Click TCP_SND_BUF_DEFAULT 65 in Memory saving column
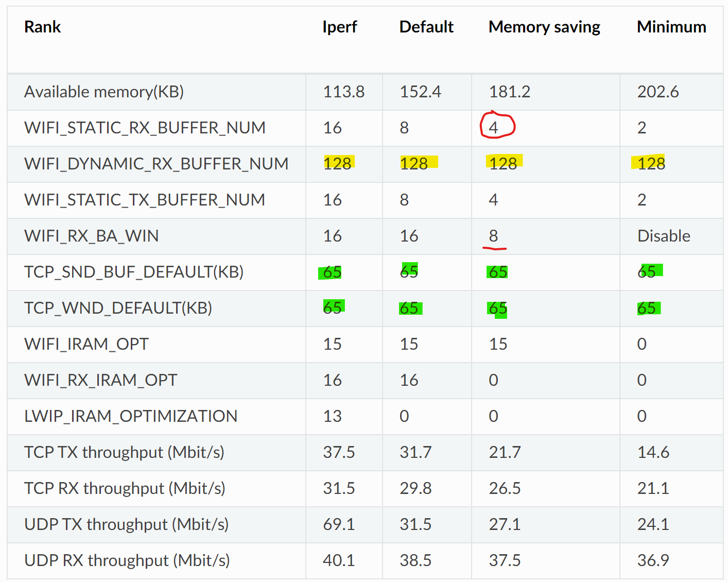 pos(498,272)
